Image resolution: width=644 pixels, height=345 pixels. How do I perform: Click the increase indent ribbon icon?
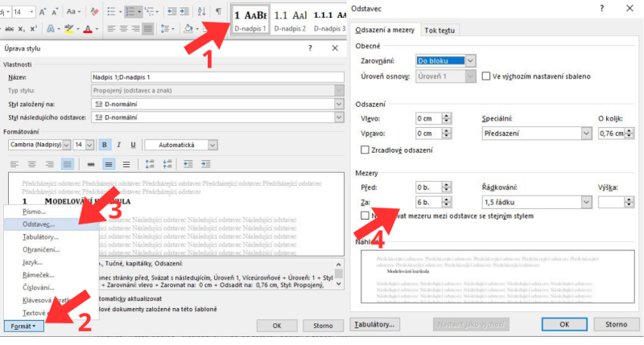point(184,12)
